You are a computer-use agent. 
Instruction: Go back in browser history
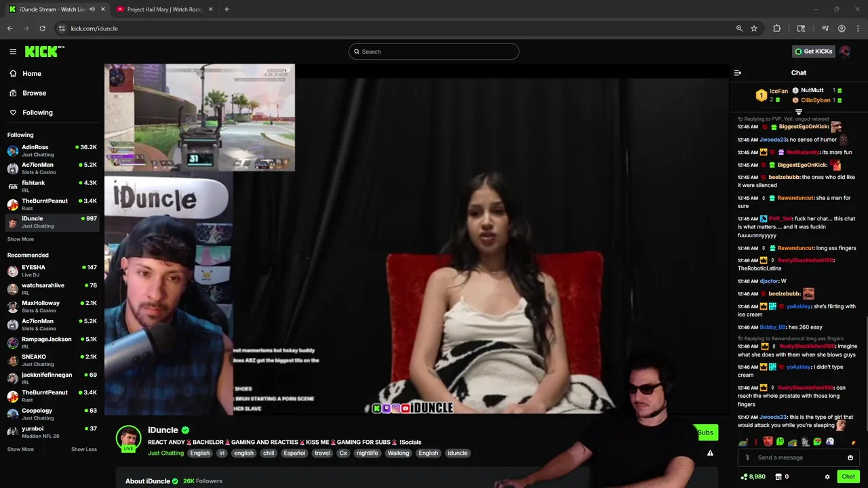[x=10, y=28]
